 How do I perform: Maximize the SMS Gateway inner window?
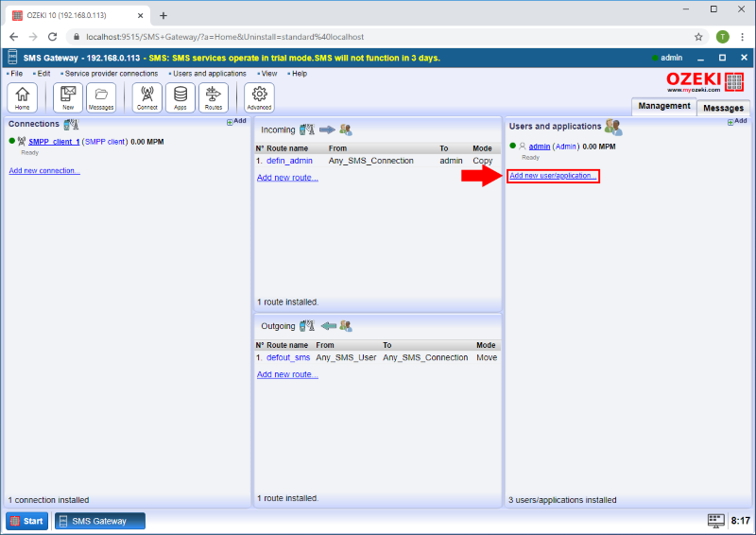(722, 58)
